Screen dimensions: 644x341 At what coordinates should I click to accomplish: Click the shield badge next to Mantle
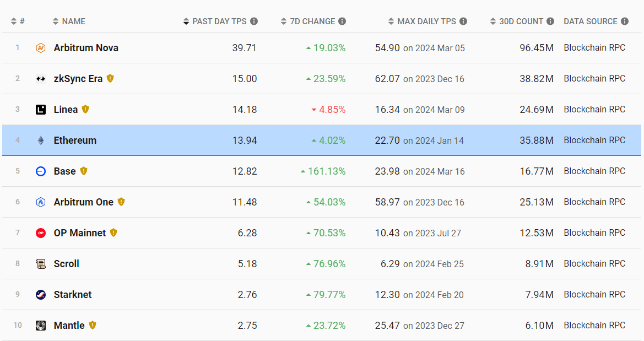tap(93, 324)
